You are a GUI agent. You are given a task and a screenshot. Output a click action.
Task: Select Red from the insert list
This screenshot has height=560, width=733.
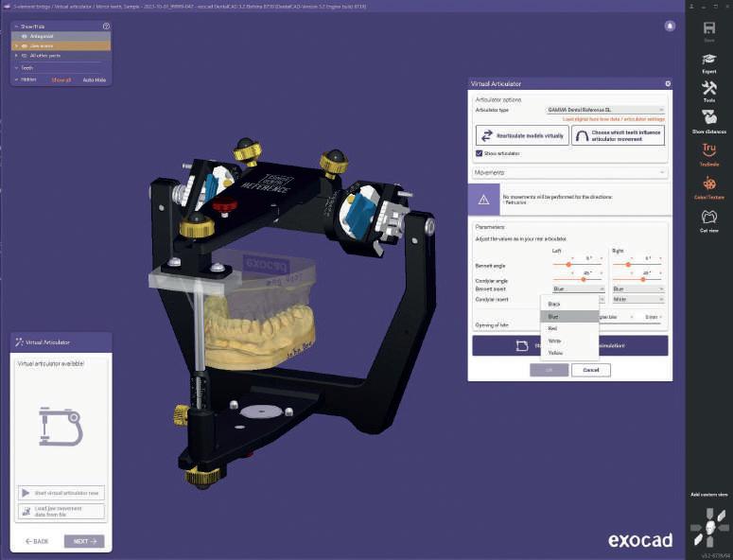tap(569, 328)
